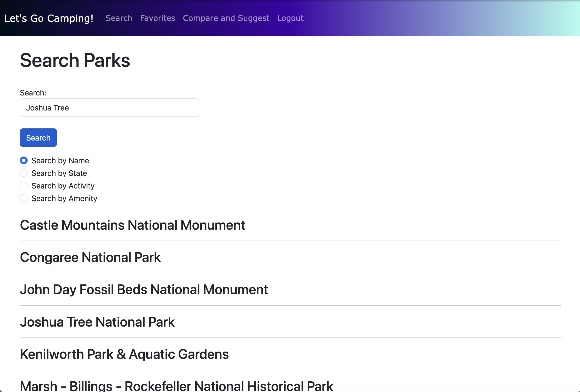
Task: Open Kenilworth Park & Aquatic Gardens entry
Action: [x=124, y=354]
